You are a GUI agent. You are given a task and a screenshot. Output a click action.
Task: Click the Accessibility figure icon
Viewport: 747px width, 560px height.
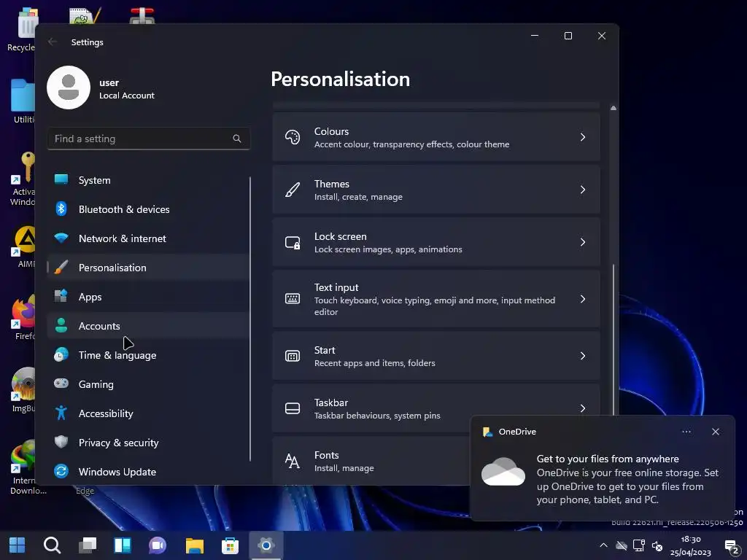click(61, 413)
